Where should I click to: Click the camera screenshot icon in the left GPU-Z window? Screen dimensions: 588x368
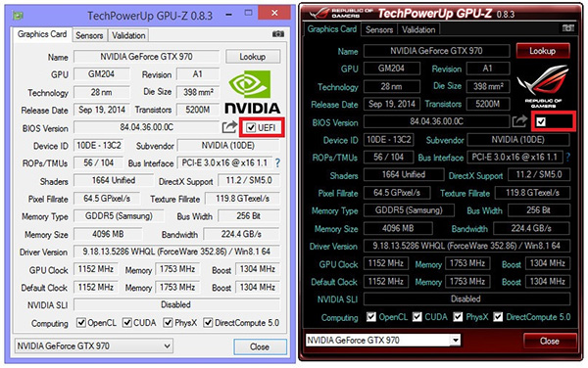[278, 34]
